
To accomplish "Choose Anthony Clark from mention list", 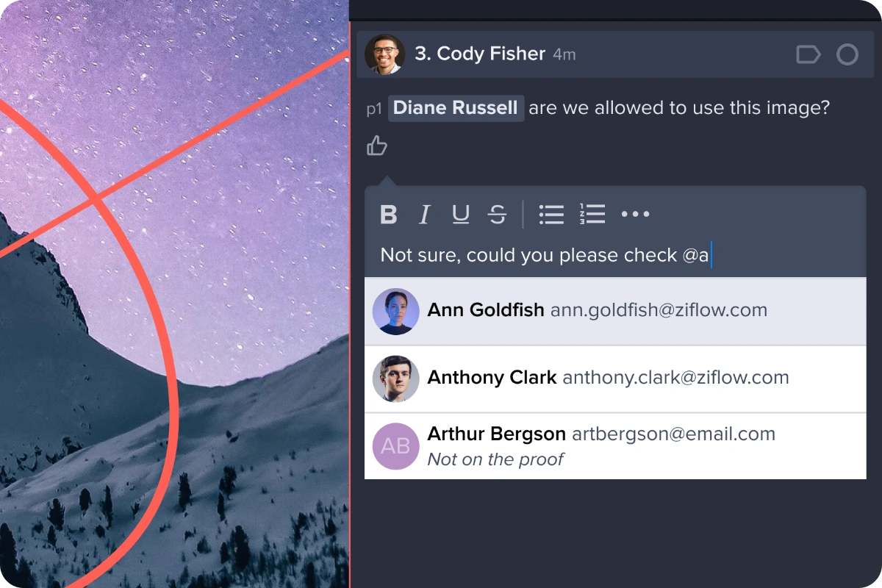I will 615,379.
